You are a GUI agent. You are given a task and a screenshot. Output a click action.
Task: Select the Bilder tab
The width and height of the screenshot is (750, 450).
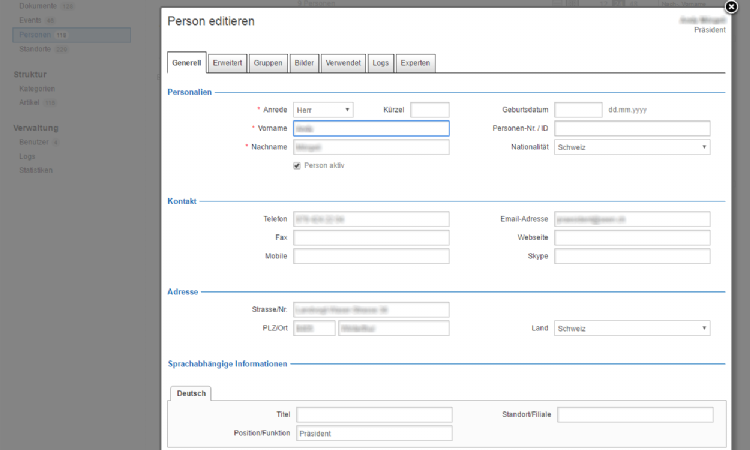(x=304, y=63)
